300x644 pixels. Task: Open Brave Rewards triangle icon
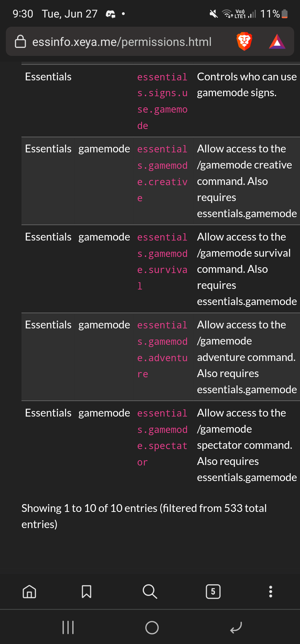(x=277, y=42)
